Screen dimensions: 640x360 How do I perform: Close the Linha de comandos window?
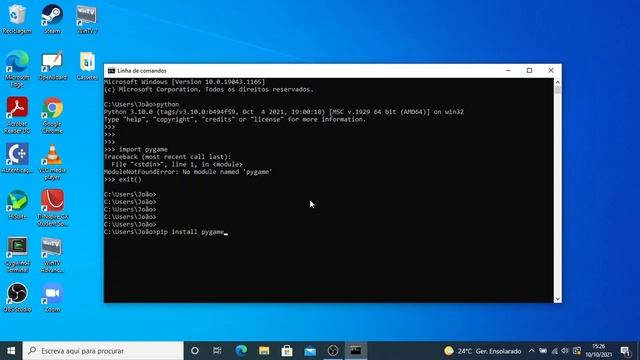[x=551, y=71]
